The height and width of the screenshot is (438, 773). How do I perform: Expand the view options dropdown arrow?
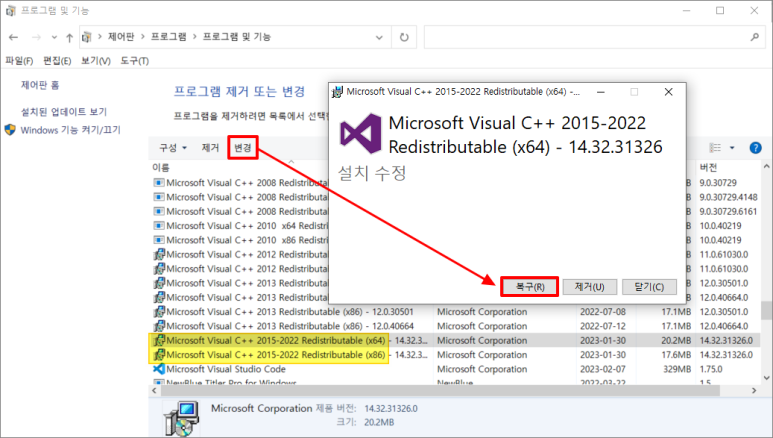pos(732,147)
